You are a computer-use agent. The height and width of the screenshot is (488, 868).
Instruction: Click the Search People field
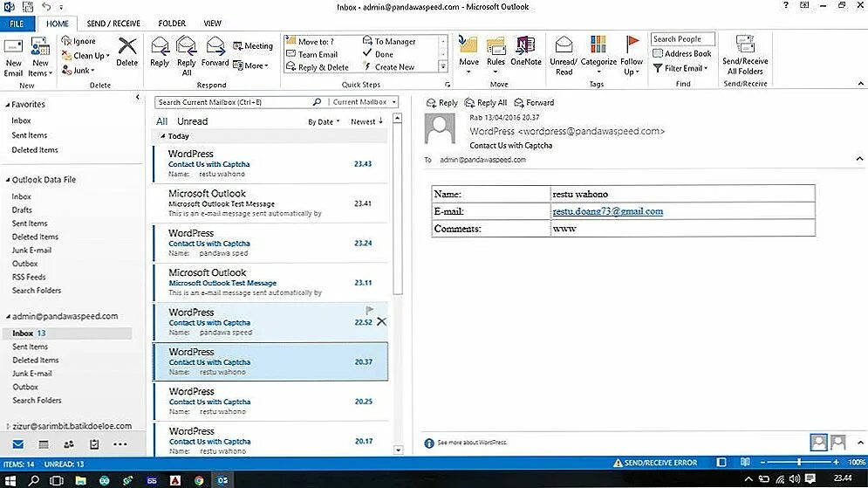[682, 39]
